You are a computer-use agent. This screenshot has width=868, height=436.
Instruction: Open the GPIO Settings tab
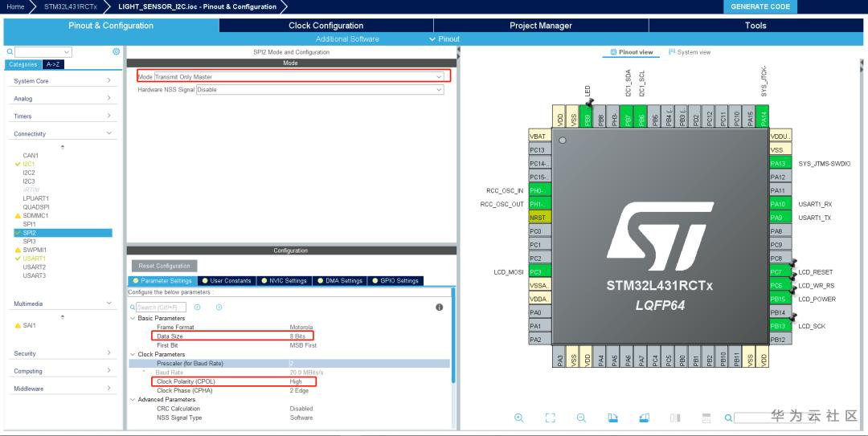point(395,281)
